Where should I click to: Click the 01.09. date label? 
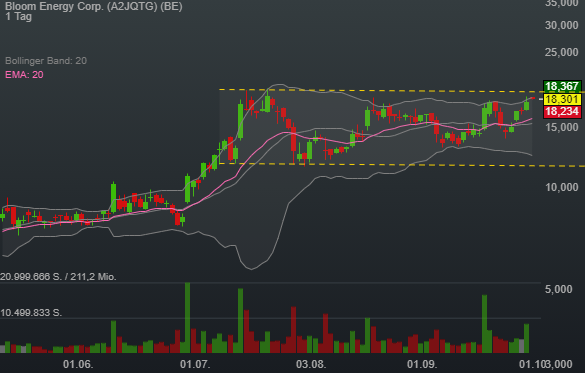point(422,364)
